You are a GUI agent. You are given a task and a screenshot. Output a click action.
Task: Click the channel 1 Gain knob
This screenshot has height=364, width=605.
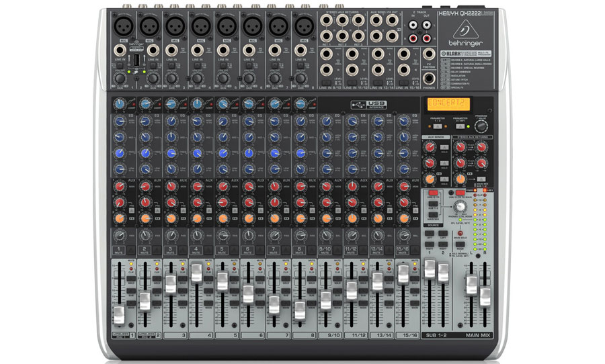point(120,79)
